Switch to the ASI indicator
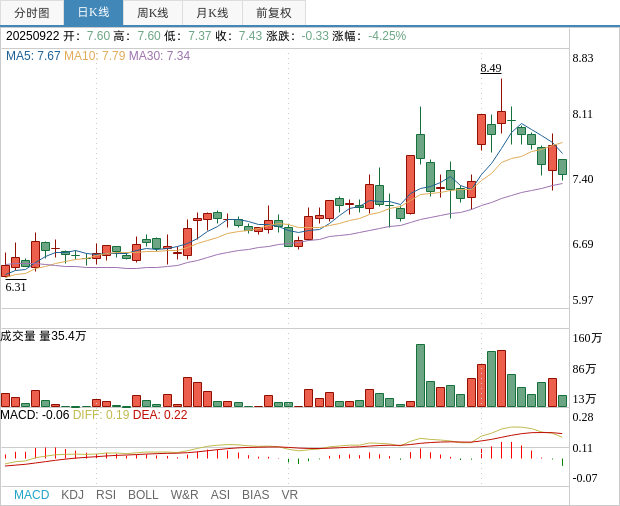The height and width of the screenshot is (506, 620). coord(220,495)
